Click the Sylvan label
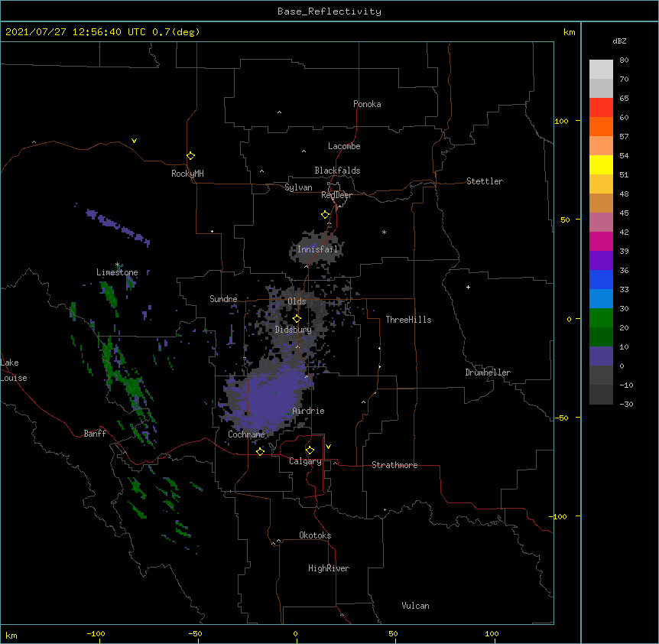 click(x=298, y=187)
